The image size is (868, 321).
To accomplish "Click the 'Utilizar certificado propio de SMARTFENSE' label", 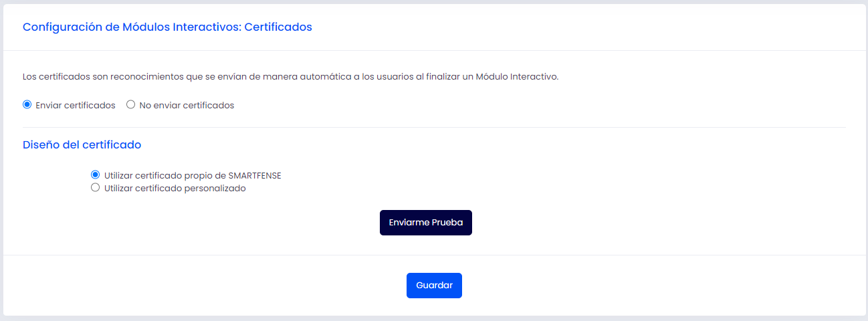I will coord(193,175).
